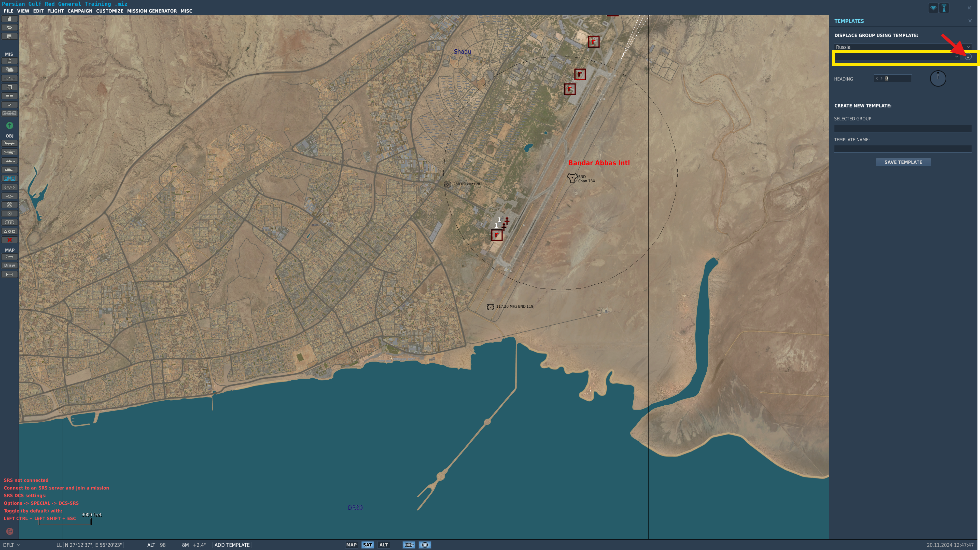Screen dimensions: 980x550
Task: Open the CUSTOMIZE menu
Action: pyautogui.click(x=109, y=11)
